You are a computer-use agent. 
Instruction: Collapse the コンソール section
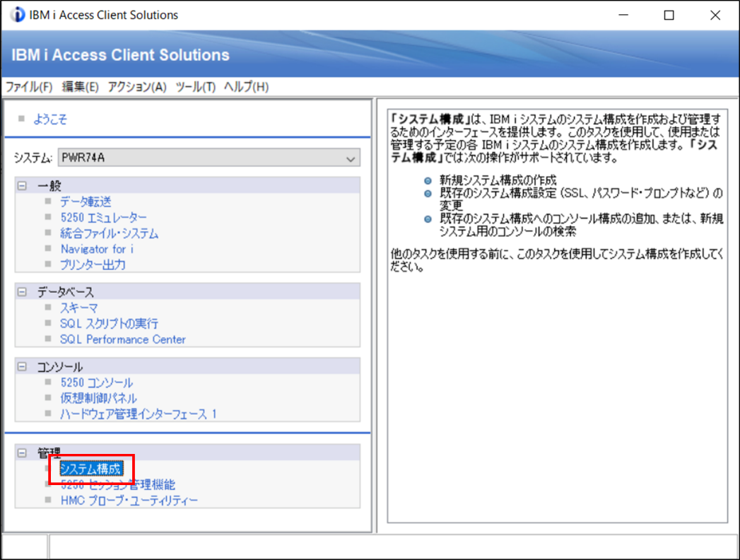click(22, 366)
